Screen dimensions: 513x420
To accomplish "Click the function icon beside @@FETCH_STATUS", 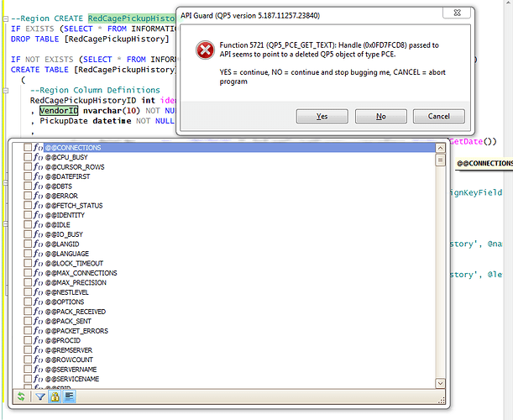I will 38,205.
